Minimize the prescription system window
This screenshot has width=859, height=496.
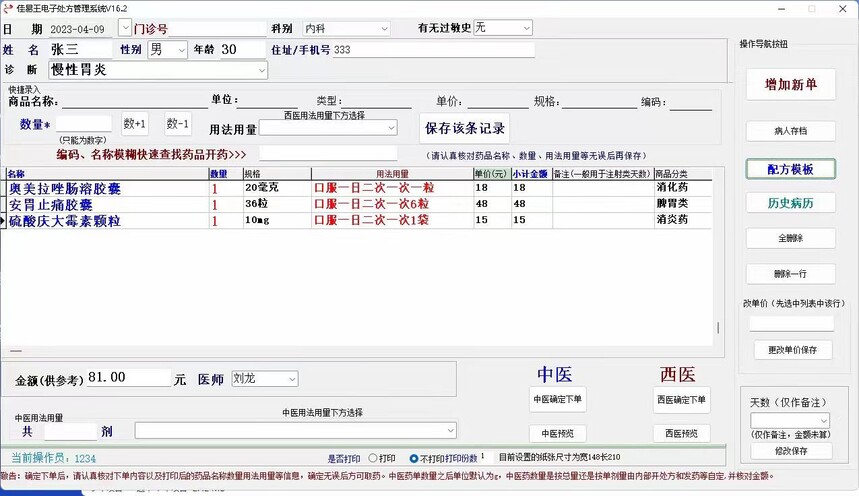[x=782, y=9]
